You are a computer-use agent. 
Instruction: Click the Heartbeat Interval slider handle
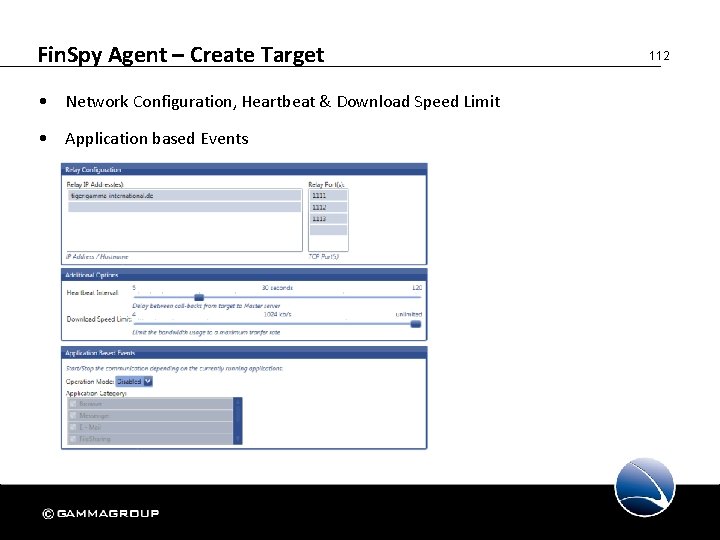[x=199, y=297]
